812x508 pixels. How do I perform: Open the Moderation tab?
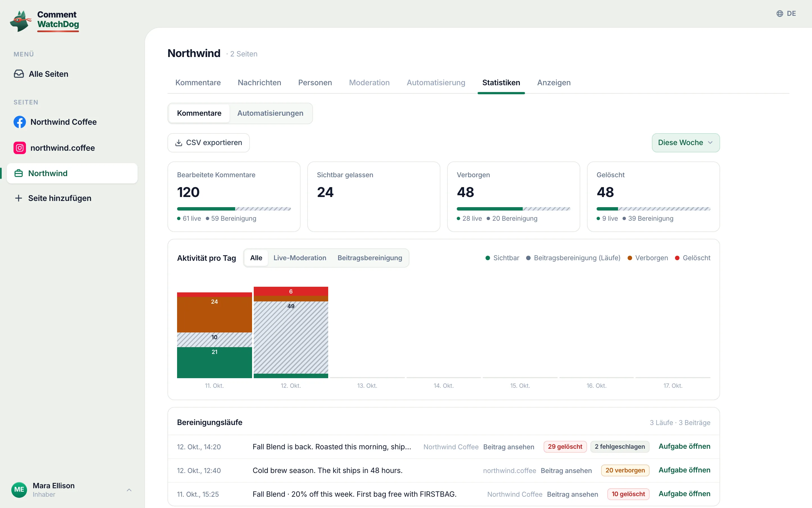[x=369, y=83]
